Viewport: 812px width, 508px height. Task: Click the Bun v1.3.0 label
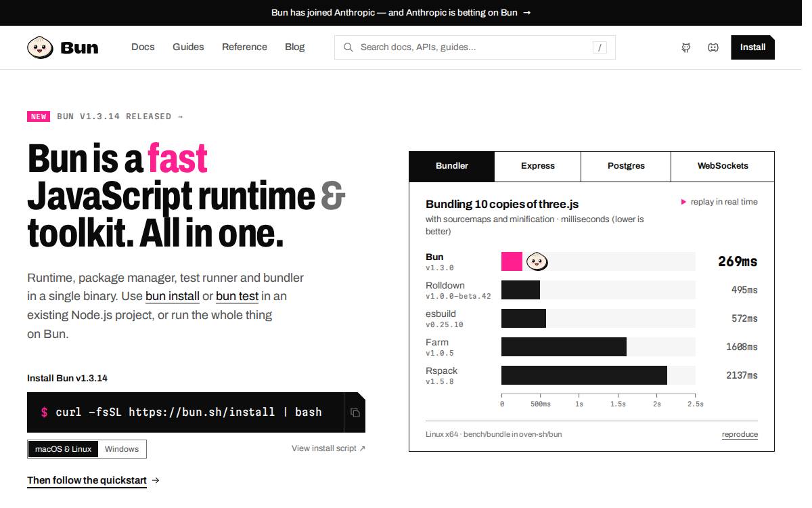click(440, 262)
